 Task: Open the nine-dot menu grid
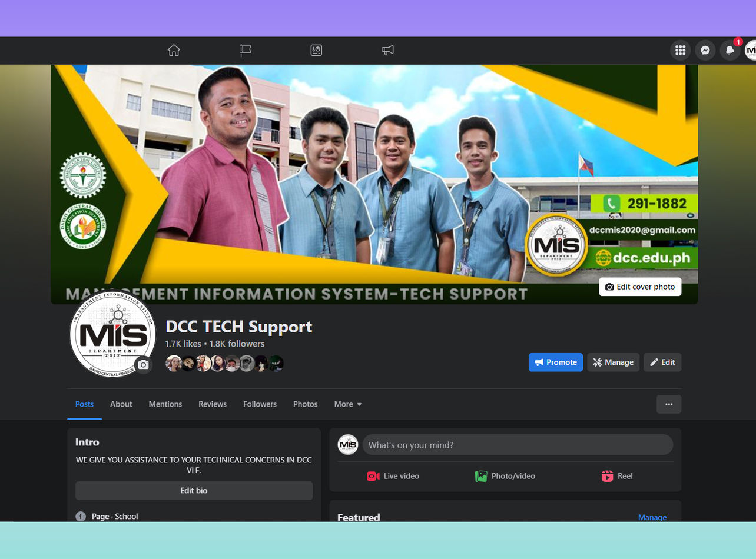click(680, 51)
